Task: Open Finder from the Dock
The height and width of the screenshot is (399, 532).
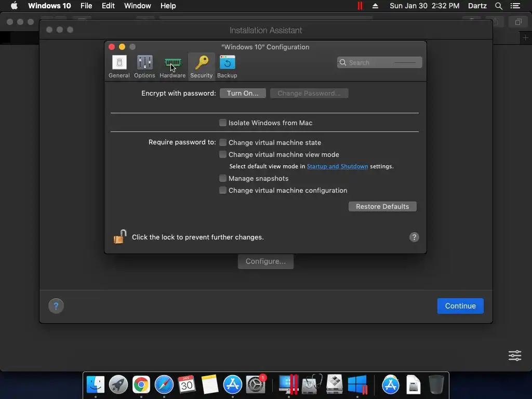Action: coord(96,384)
